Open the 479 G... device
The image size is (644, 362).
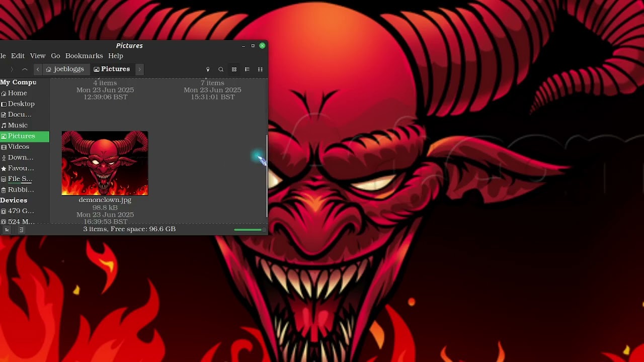point(25,211)
